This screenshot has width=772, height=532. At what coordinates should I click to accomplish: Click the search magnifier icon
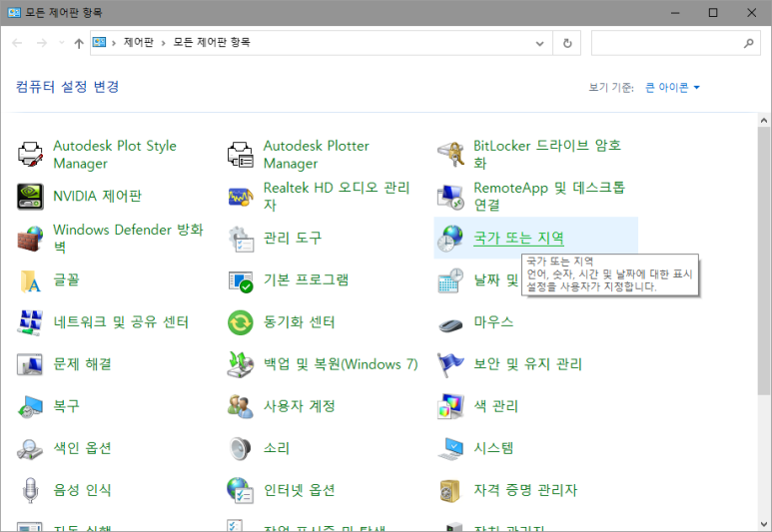pos(748,43)
